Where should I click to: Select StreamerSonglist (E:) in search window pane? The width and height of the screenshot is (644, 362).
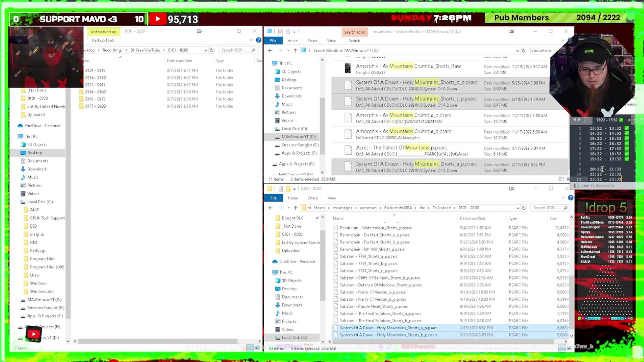coord(300,145)
